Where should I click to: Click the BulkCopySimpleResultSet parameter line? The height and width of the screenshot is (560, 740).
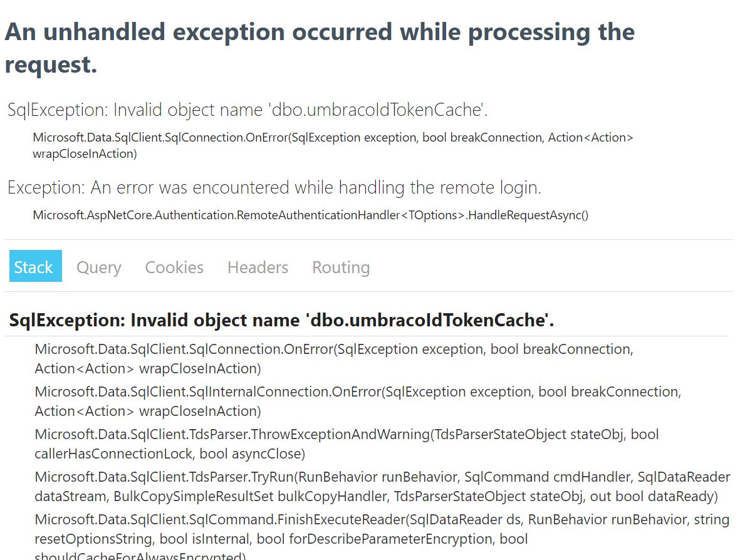pyautogui.click(x=376, y=496)
